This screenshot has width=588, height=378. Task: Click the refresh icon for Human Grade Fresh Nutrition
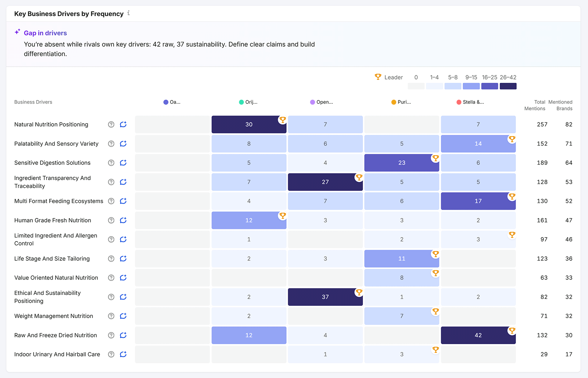(x=123, y=220)
